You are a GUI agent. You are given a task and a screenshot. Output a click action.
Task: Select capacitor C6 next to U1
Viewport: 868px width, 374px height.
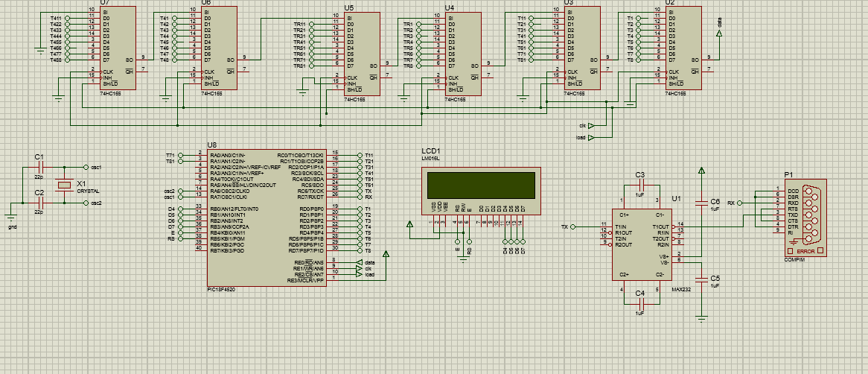pos(701,202)
